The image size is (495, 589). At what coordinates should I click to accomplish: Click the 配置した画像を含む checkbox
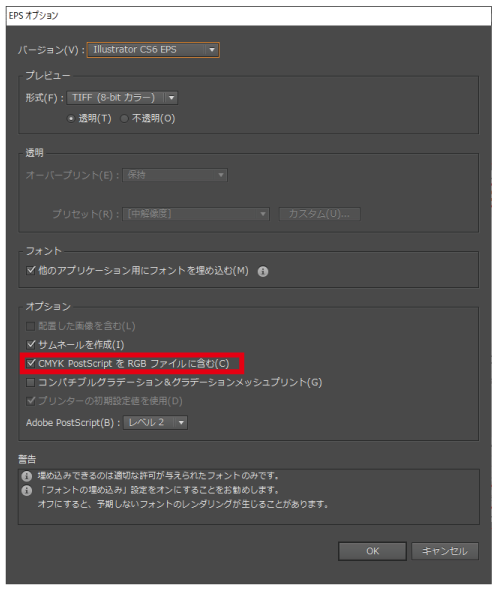click(31, 326)
